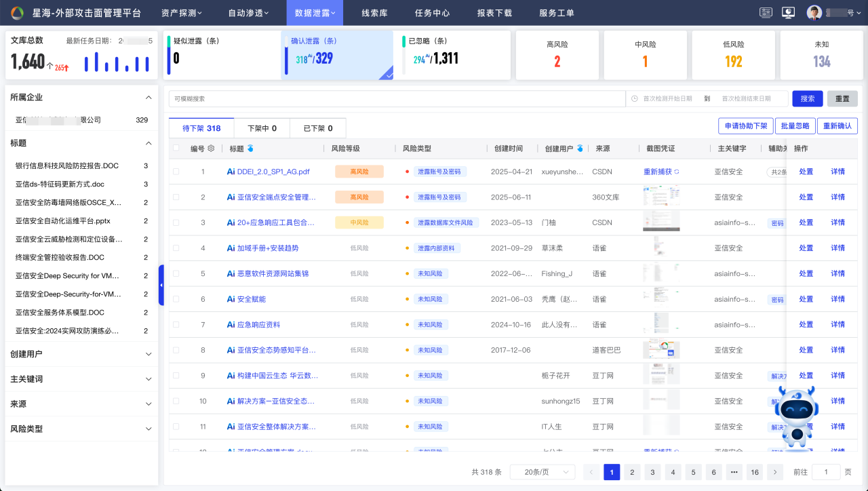This screenshot has width=868, height=491.
Task: Click the filter icon next to 创建用户 header
Action: click(580, 149)
